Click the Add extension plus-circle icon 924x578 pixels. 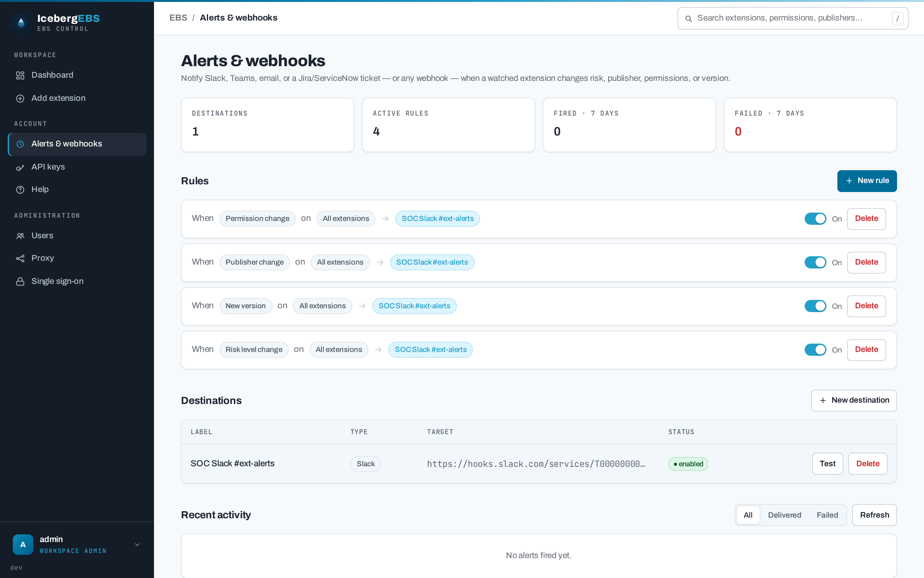(x=20, y=99)
